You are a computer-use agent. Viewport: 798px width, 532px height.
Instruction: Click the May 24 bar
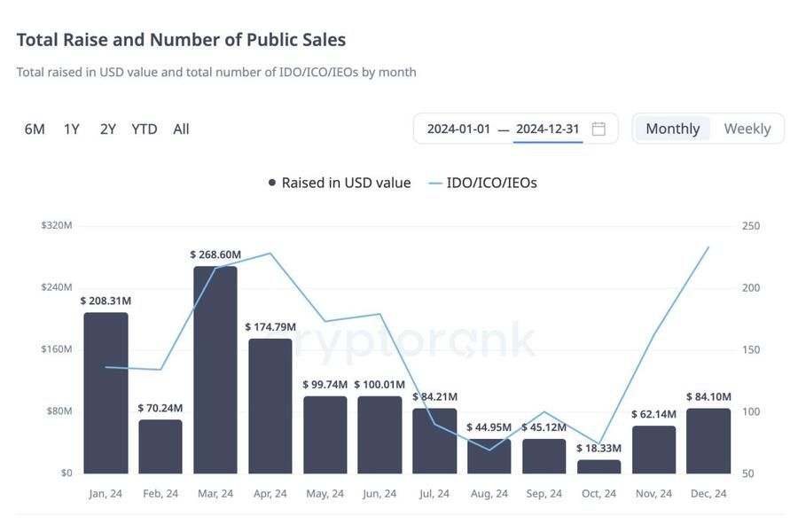(325, 434)
